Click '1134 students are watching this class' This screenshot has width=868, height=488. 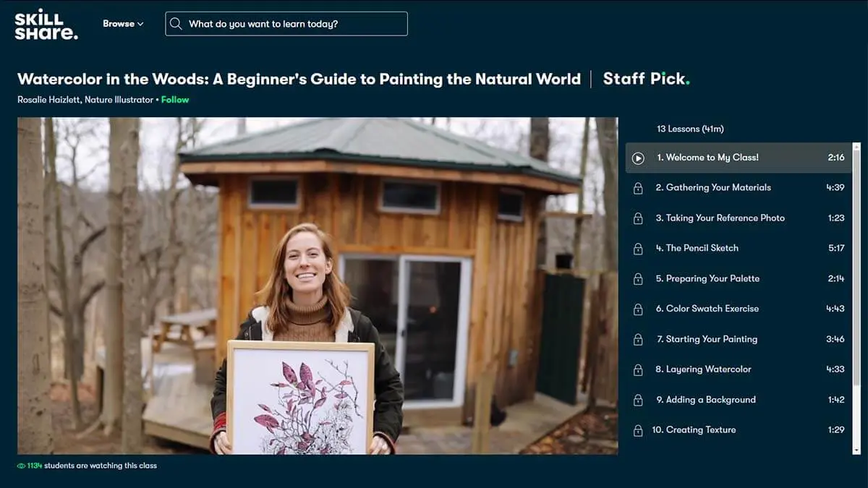tap(92, 466)
